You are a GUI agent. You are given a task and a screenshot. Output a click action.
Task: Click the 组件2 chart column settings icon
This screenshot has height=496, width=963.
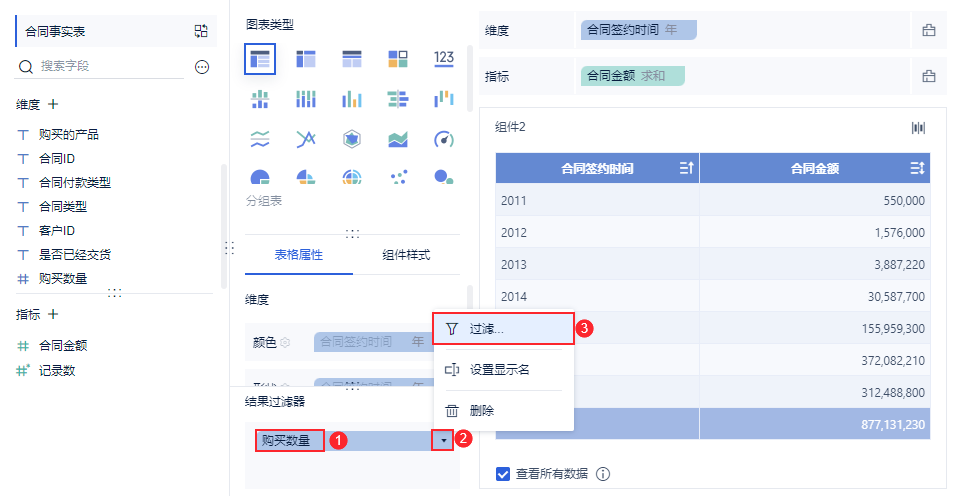click(x=918, y=128)
